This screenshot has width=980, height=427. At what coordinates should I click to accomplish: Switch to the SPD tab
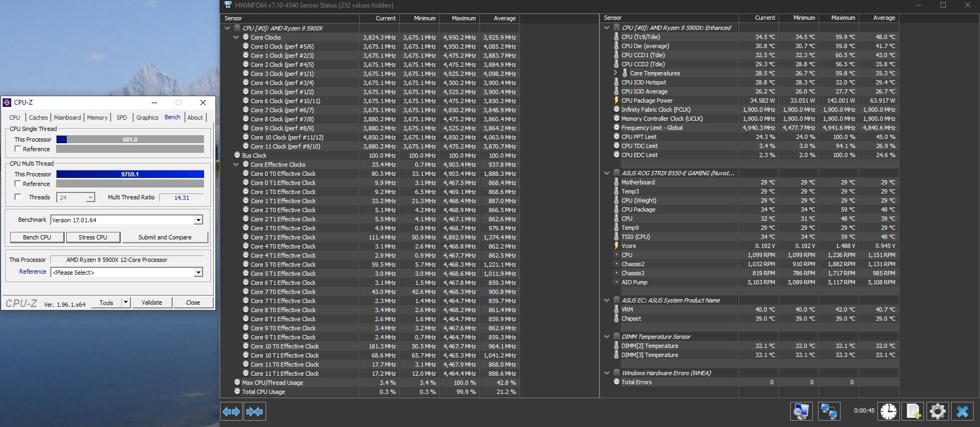122,118
